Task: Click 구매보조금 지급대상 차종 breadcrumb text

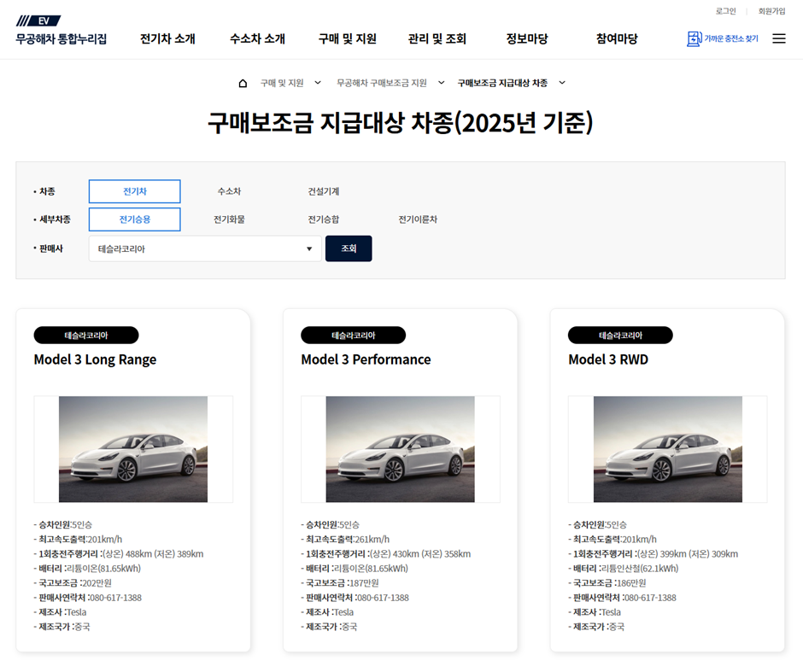Action: [x=502, y=83]
